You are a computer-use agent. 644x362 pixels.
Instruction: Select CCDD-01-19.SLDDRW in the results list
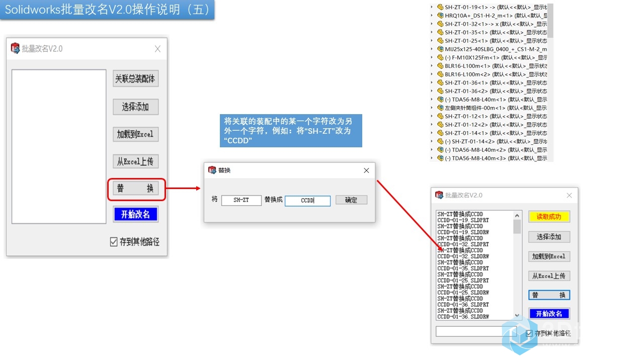pyautogui.click(x=463, y=232)
